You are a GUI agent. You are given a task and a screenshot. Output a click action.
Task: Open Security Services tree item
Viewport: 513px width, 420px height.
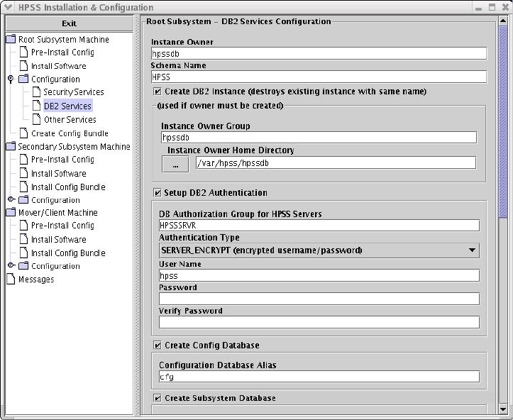coord(74,92)
